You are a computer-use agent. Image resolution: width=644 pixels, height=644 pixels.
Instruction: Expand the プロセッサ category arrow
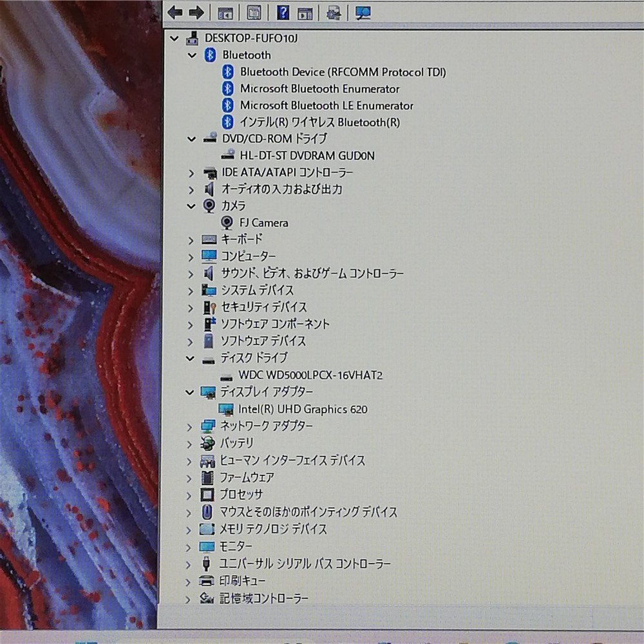point(189,496)
